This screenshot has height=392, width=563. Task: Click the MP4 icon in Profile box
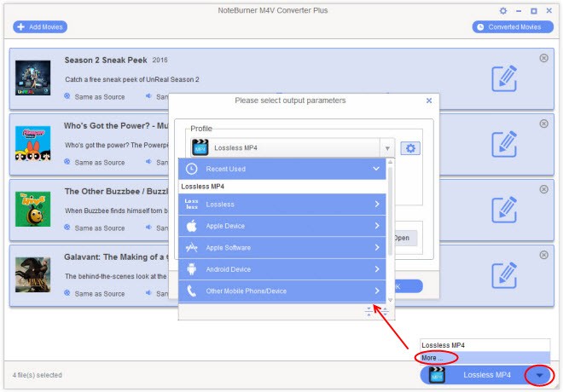200,147
